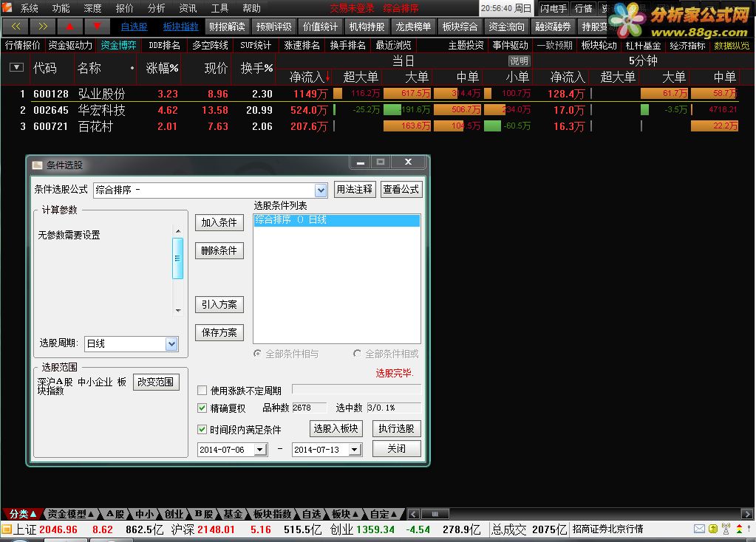The image size is (756, 542).
Task: Open the column selector dropdown box icon
Action: coord(16,67)
